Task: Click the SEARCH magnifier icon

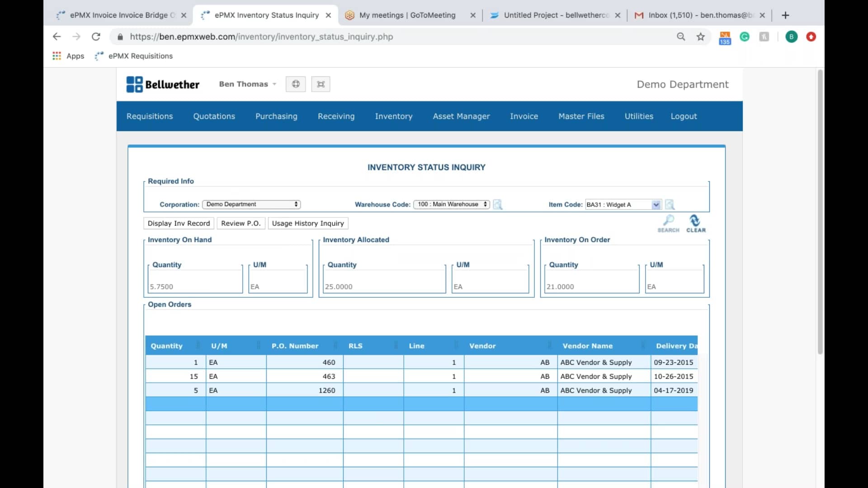Action: click(668, 224)
